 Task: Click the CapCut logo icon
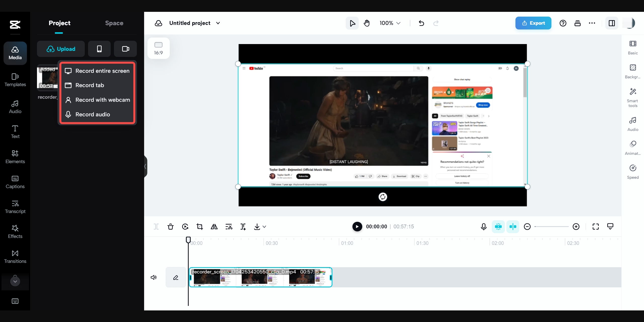click(x=15, y=25)
